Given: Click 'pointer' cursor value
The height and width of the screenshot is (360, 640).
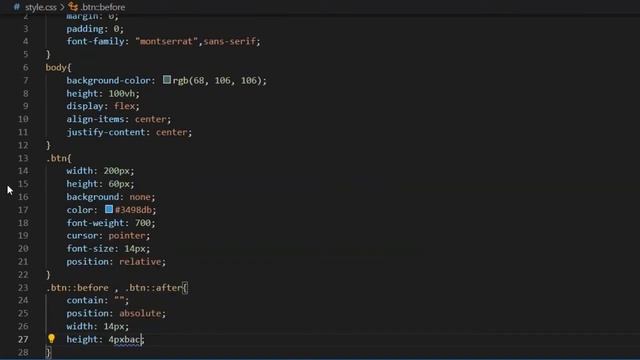Looking at the screenshot, I should [x=127, y=236].
